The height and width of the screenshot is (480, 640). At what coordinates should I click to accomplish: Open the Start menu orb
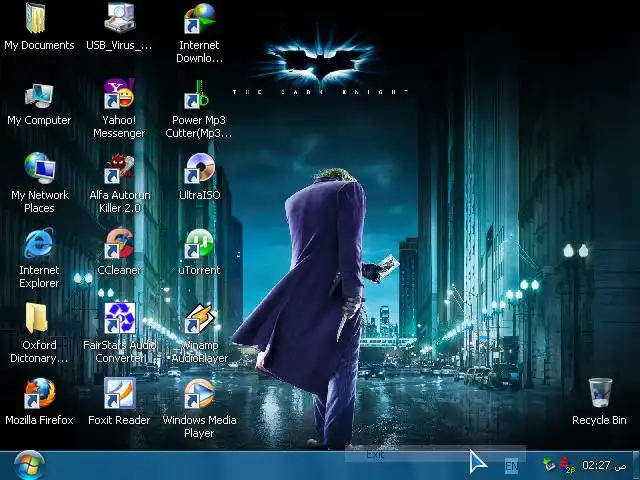coord(29,465)
